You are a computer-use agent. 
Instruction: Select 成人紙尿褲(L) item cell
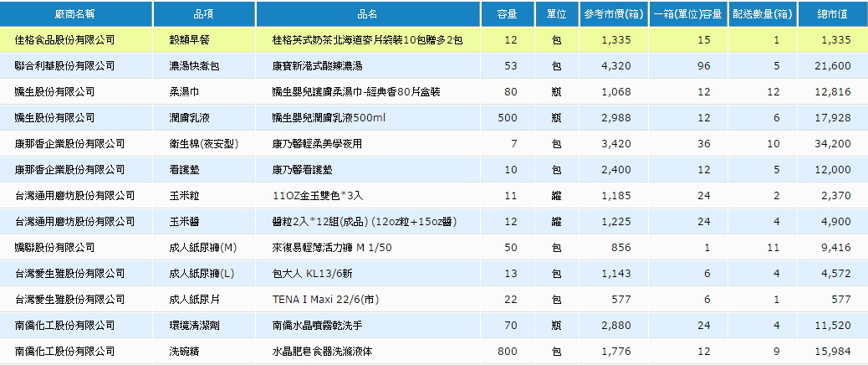(202, 274)
